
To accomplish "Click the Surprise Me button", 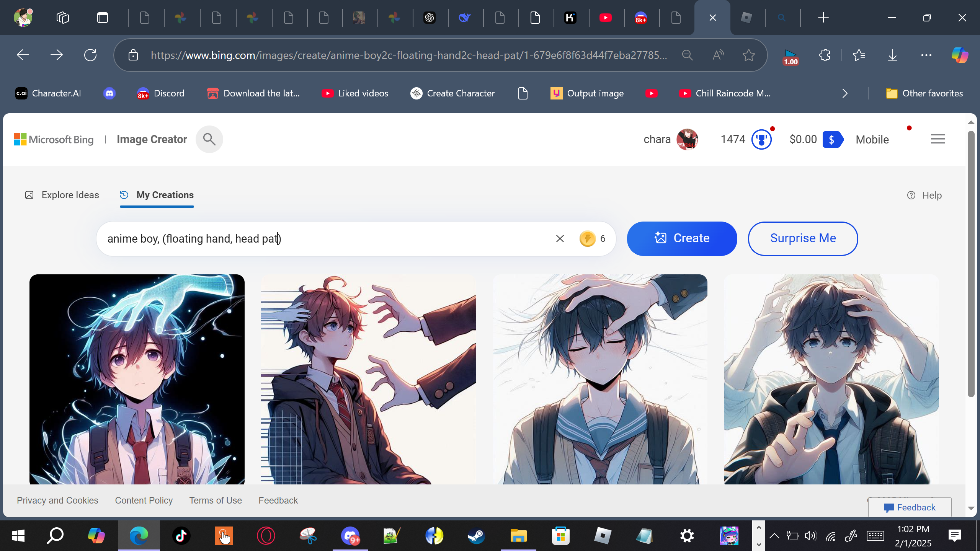I will click(803, 238).
